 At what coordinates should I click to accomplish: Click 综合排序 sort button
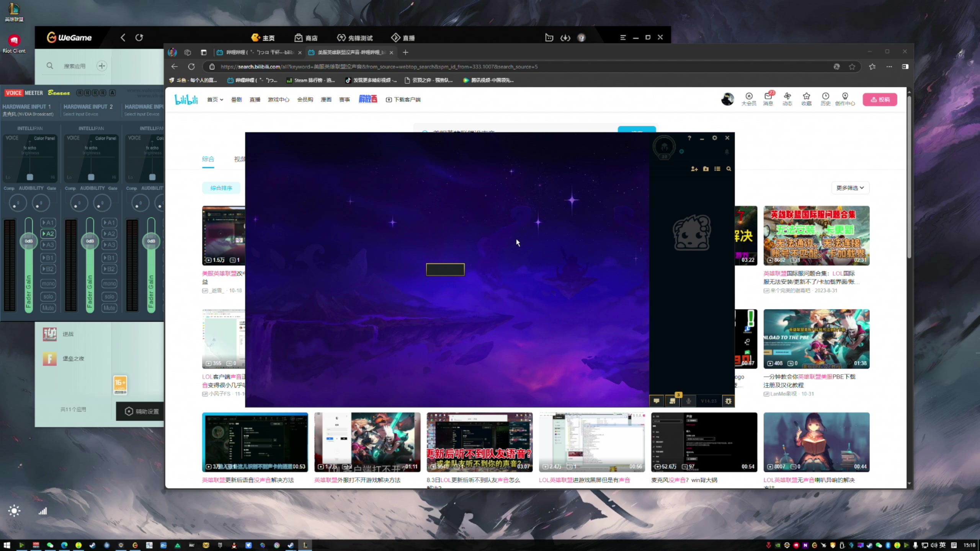(x=221, y=188)
